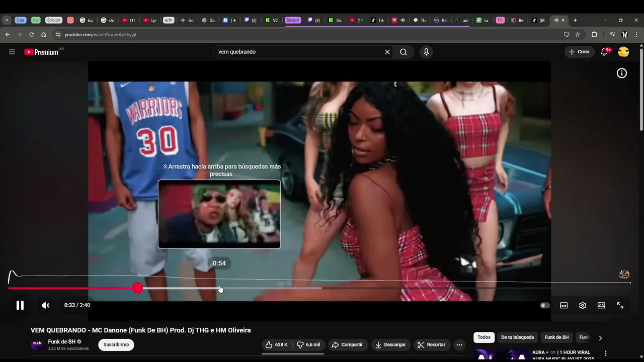The height and width of the screenshot is (362, 644).
Task: Click the Descargar download button
Action: click(x=390, y=345)
